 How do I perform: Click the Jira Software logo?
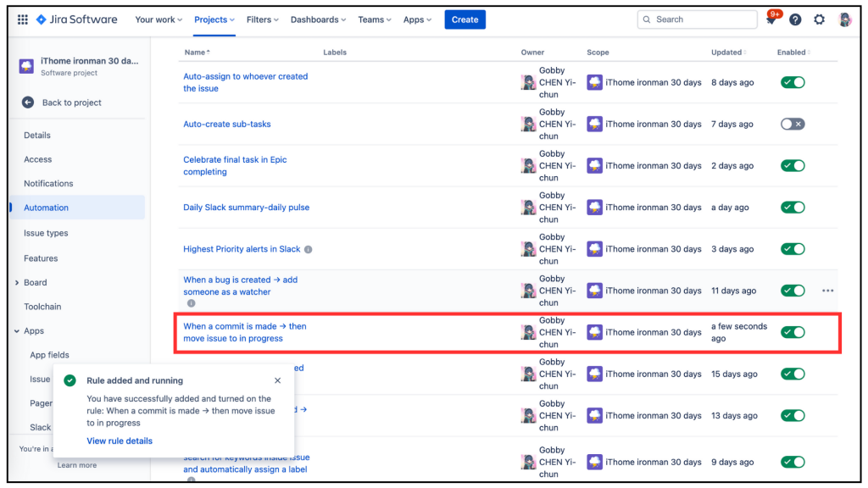tap(77, 19)
